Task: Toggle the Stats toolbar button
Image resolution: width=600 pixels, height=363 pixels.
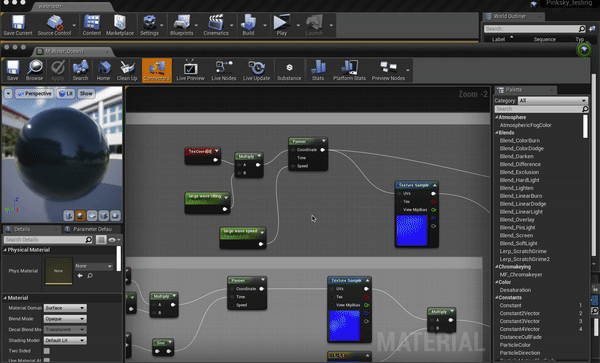Action: [318, 70]
